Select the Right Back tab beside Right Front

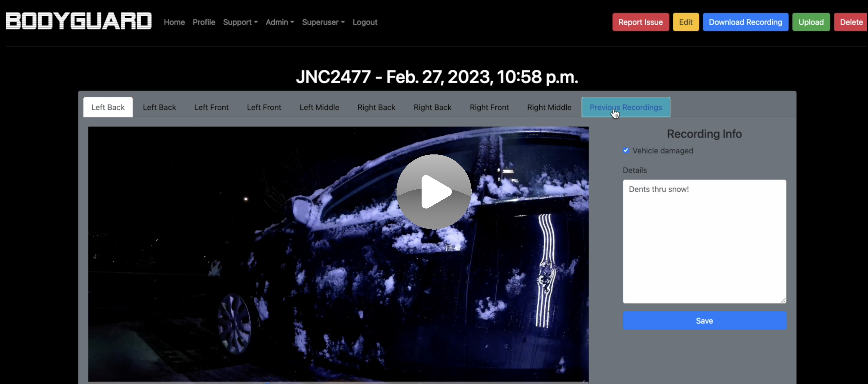click(x=432, y=107)
